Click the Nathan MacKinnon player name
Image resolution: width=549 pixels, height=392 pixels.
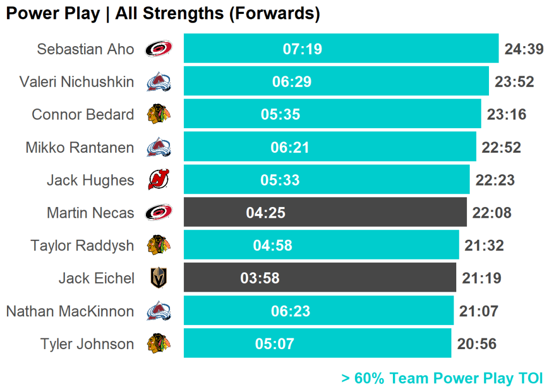(x=70, y=311)
